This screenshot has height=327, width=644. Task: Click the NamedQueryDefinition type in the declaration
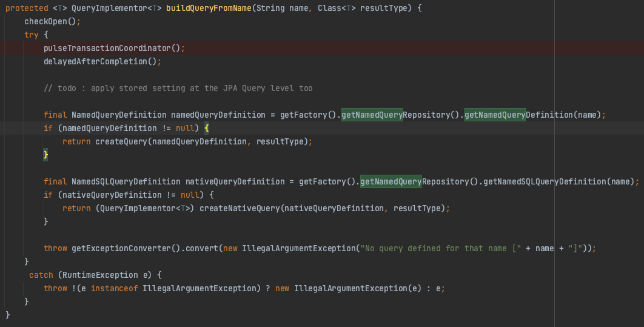pos(119,115)
